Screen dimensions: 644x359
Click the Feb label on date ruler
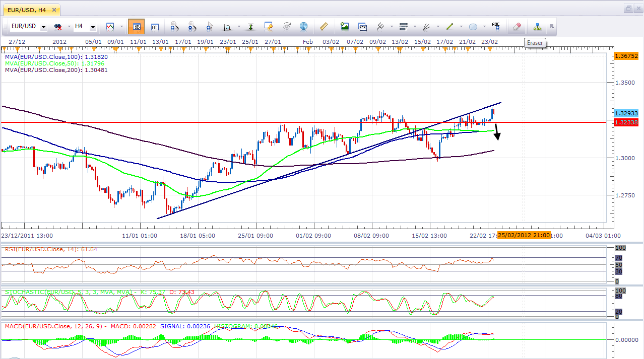tap(308, 41)
